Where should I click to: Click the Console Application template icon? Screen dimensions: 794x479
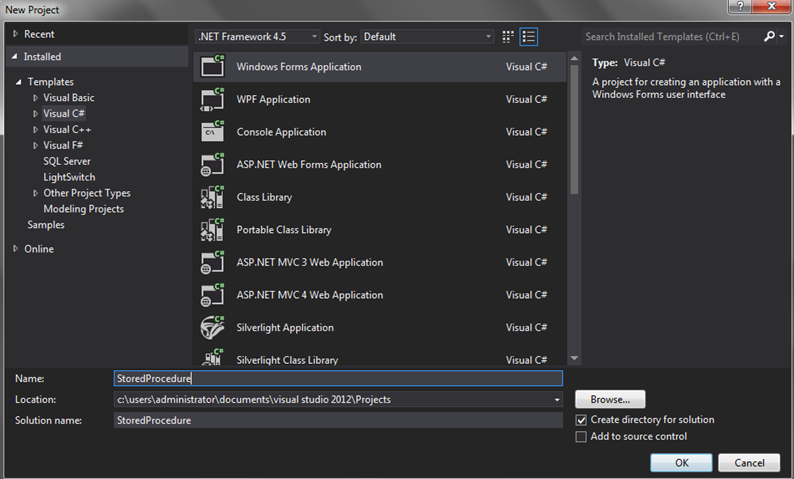(212, 132)
